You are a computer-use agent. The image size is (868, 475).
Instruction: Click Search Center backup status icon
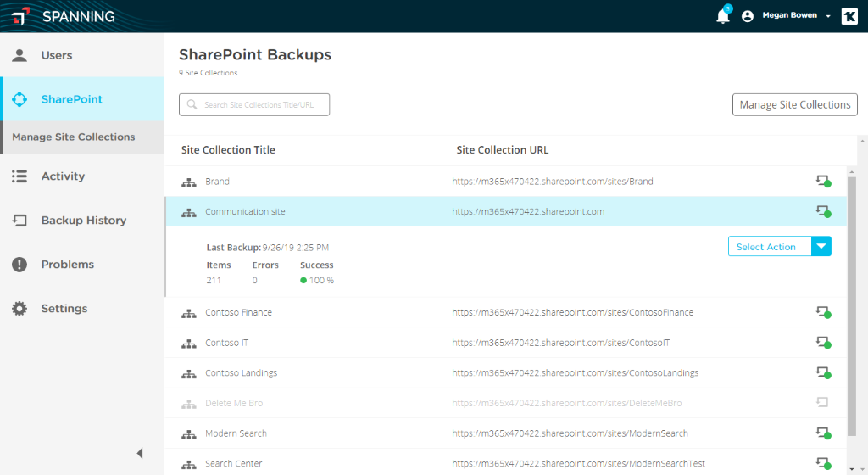pyautogui.click(x=823, y=463)
